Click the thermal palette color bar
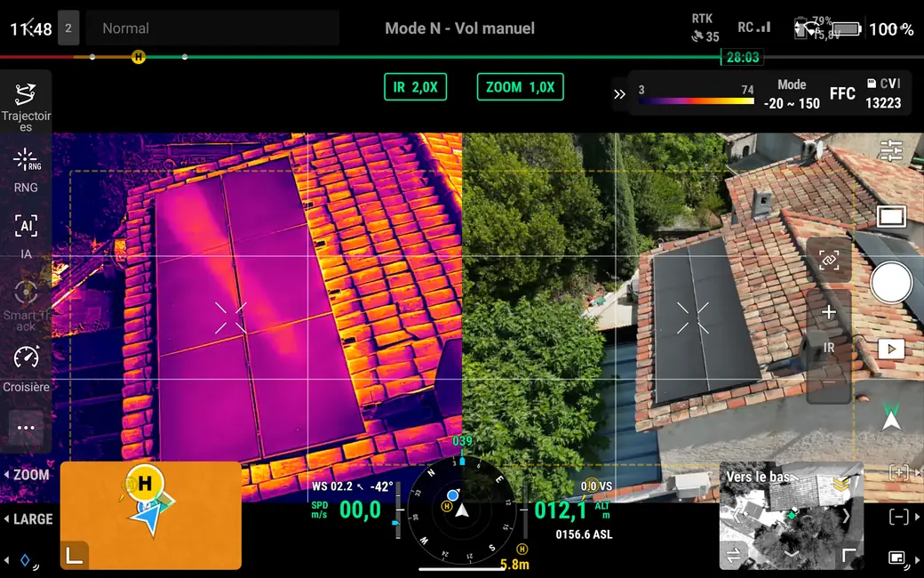The height and width of the screenshot is (578, 924). click(x=697, y=101)
